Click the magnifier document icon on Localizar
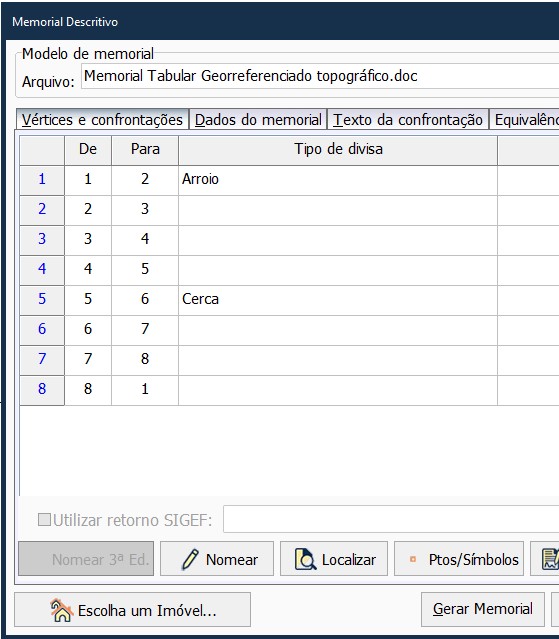 [305, 559]
